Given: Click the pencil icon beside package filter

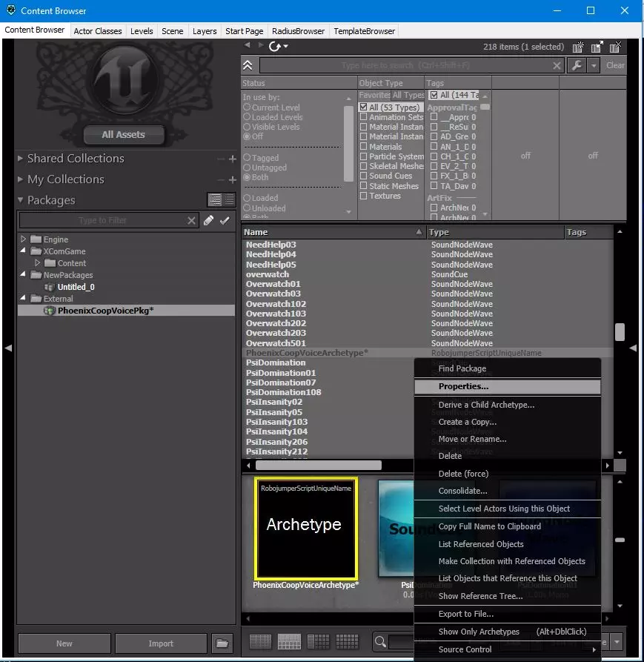Looking at the screenshot, I should [208, 220].
